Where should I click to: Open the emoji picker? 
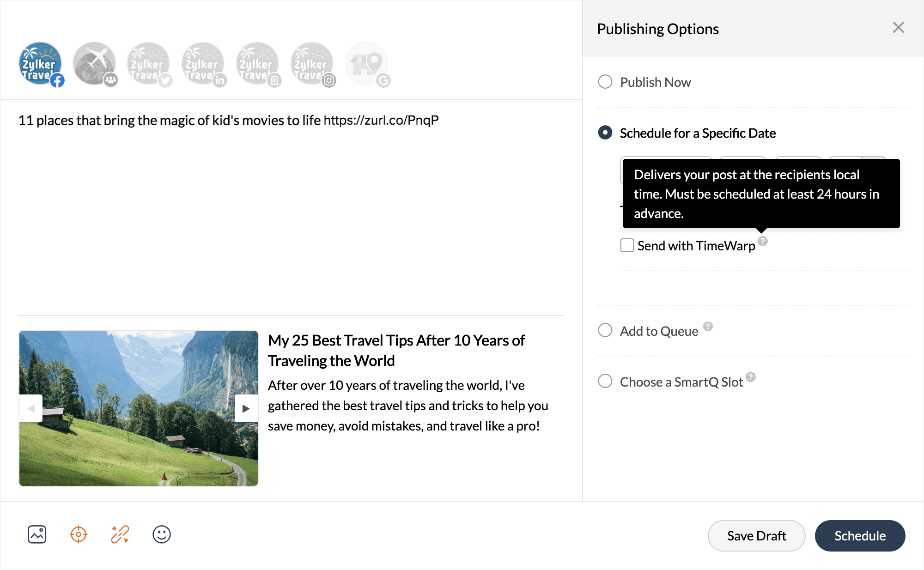click(x=162, y=534)
